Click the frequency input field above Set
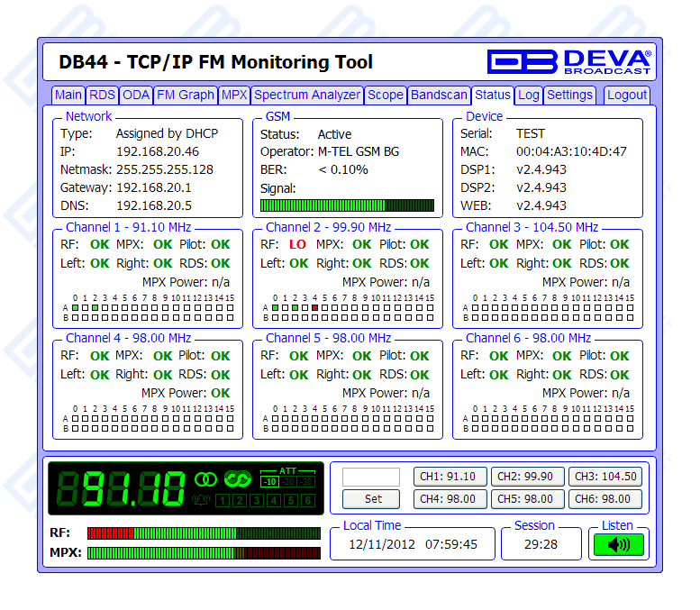 (x=371, y=477)
